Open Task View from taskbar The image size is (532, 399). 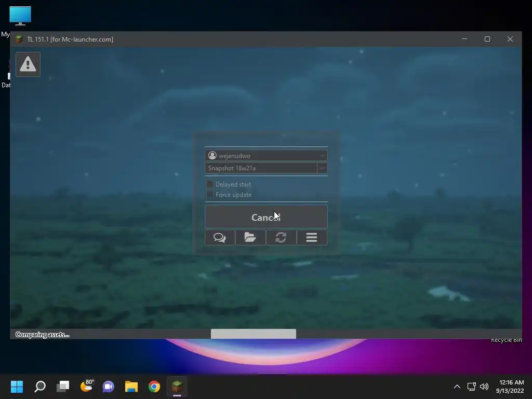[x=63, y=387]
